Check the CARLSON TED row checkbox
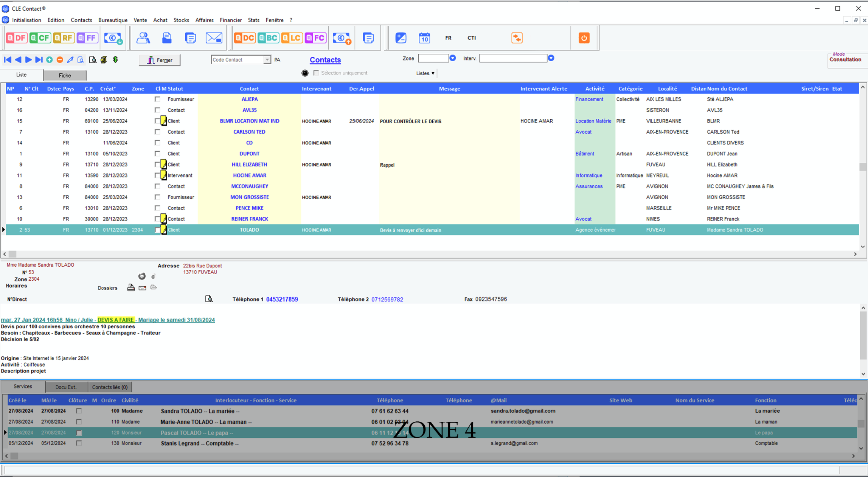This screenshot has height=477, width=868. pos(157,132)
